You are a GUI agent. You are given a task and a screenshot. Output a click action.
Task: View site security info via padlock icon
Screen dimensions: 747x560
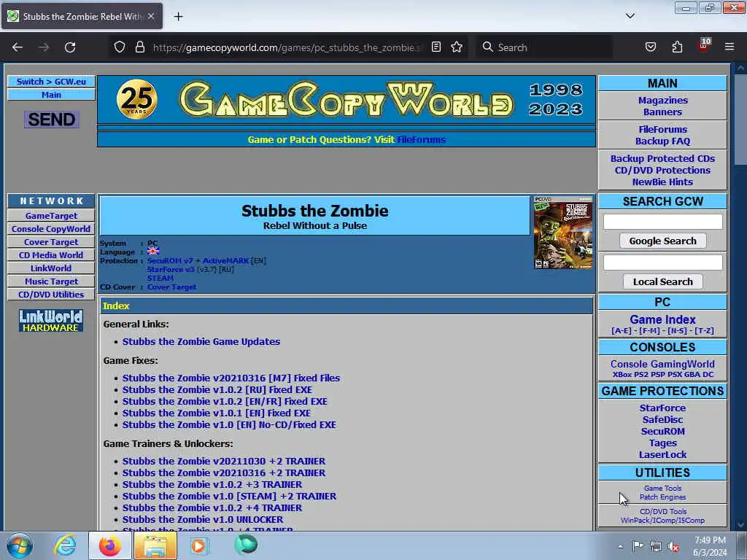tap(139, 47)
